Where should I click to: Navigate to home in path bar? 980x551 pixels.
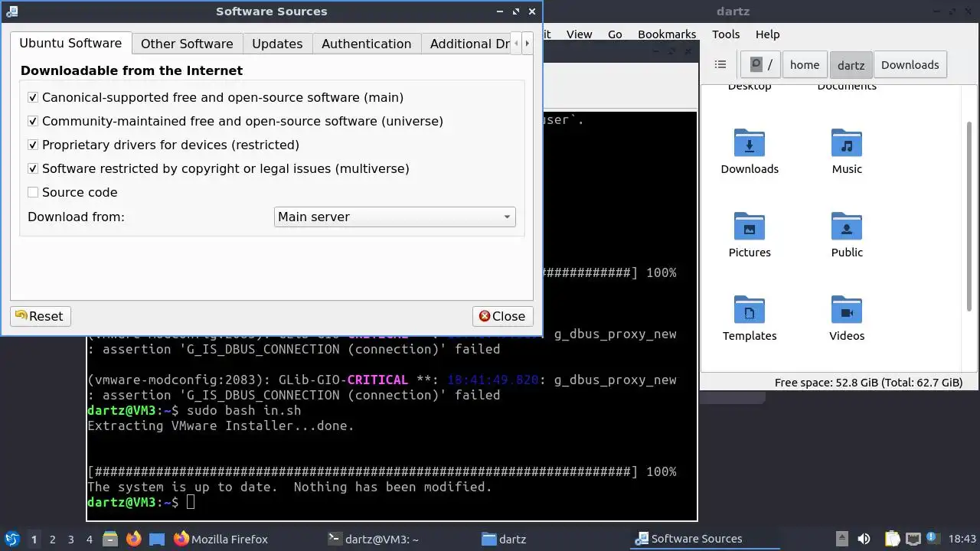click(805, 65)
